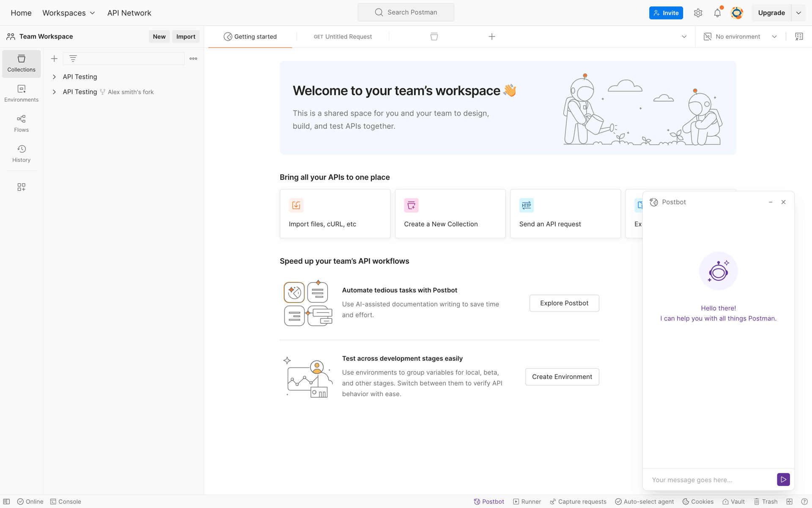This screenshot has height=508, width=812.
Task: Open the Environments sidebar panel
Action: (21, 94)
